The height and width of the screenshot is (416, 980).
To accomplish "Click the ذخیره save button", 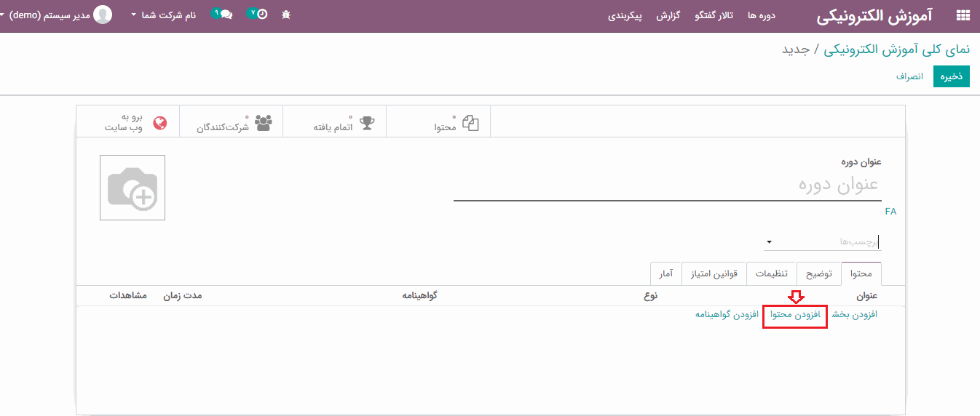I will coord(951,76).
